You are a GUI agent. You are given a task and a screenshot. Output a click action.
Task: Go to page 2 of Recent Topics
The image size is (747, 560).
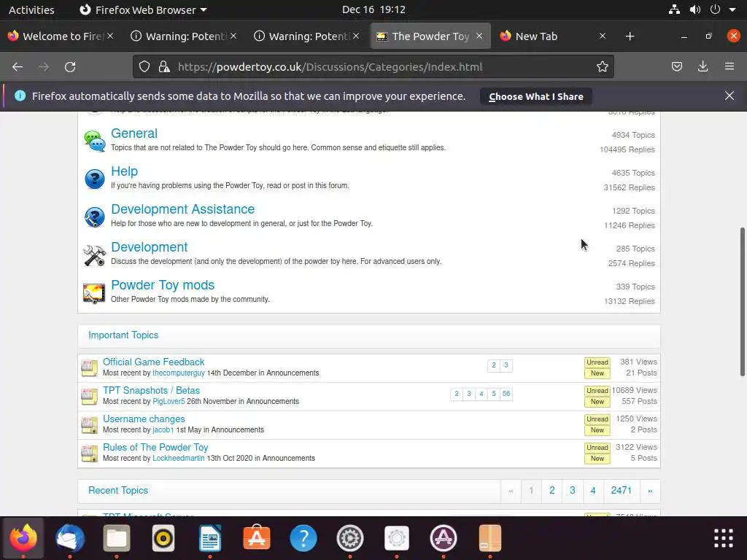[551, 491]
